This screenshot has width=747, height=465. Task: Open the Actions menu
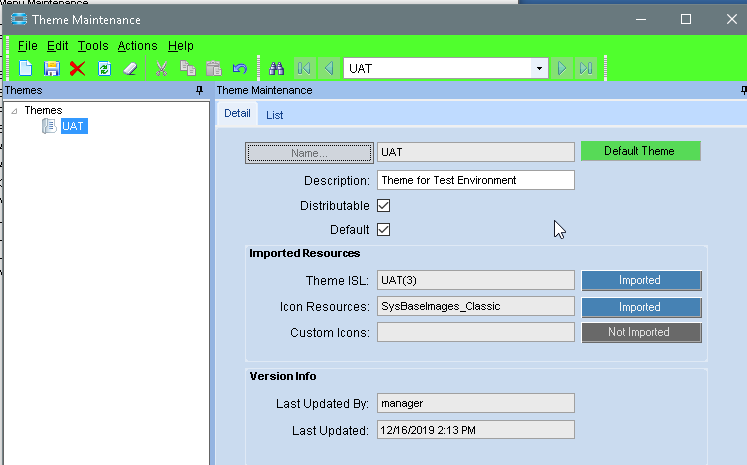138,46
